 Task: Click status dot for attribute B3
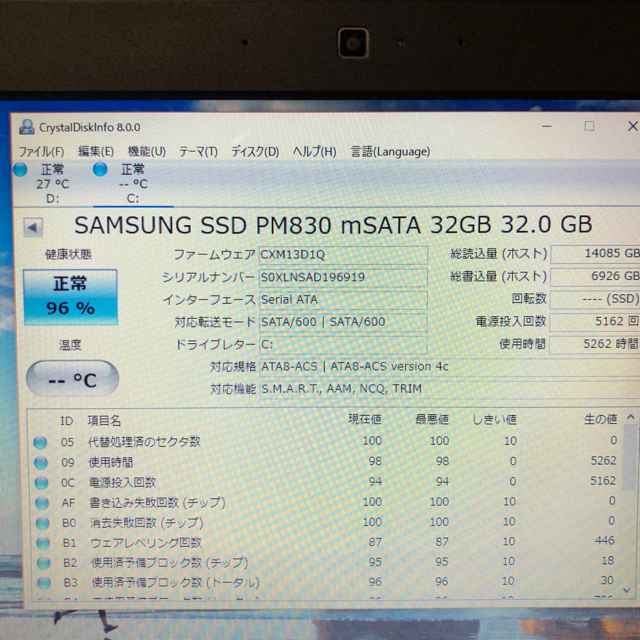click(44, 583)
